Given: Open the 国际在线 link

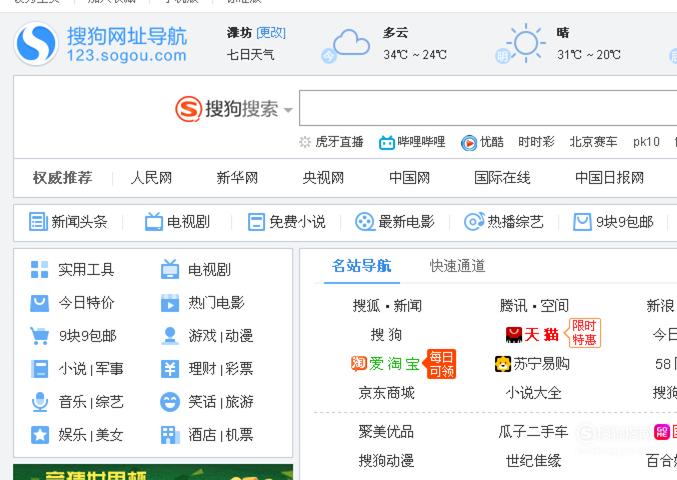Looking at the screenshot, I should [502, 178].
